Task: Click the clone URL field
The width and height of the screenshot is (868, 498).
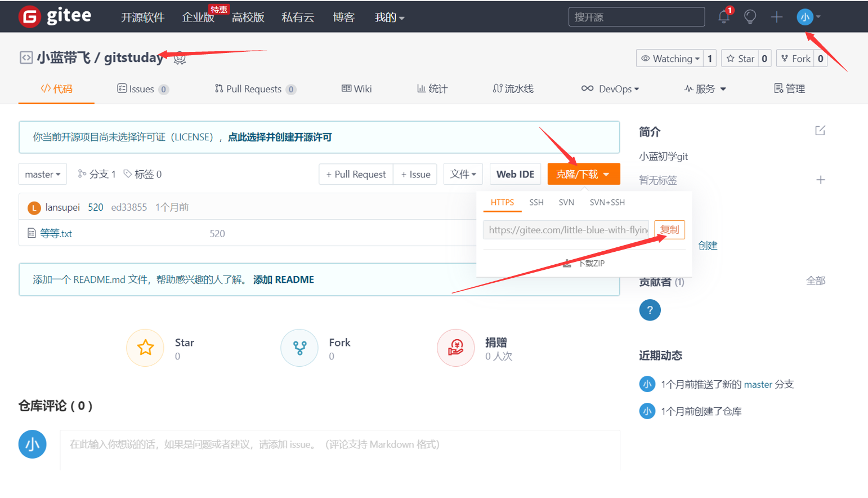Action: click(566, 230)
